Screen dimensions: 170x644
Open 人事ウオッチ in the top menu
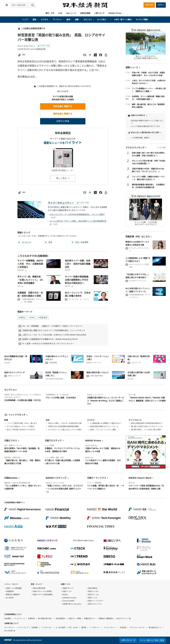pos(99,13)
